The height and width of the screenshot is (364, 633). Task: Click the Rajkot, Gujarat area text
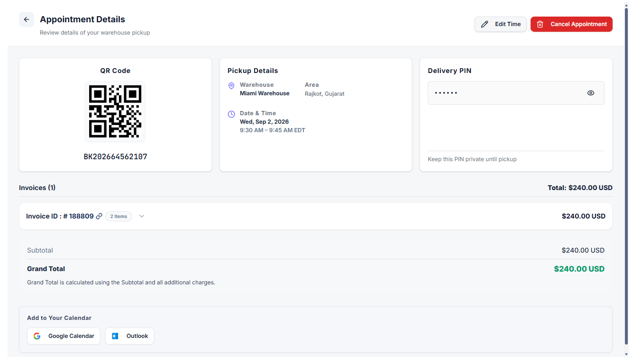[325, 94]
